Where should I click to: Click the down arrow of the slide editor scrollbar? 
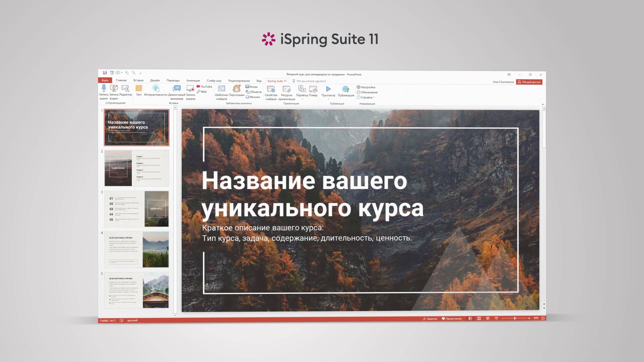(x=544, y=300)
